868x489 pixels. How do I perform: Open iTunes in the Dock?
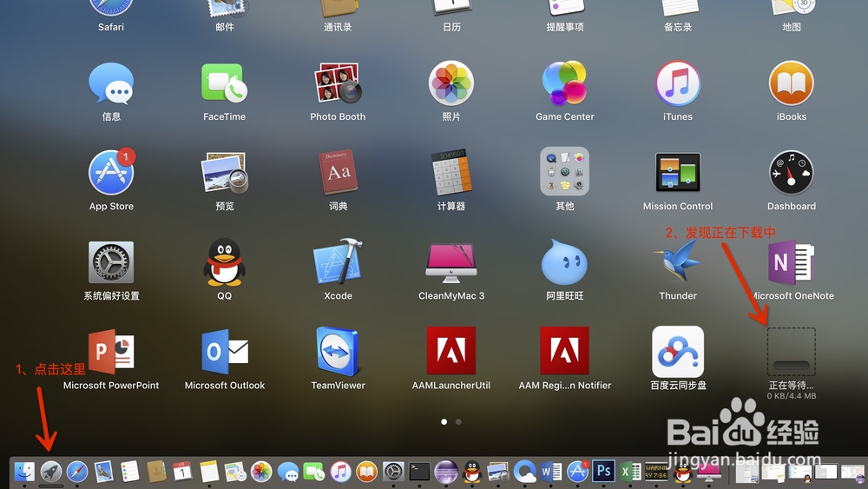tap(340, 472)
